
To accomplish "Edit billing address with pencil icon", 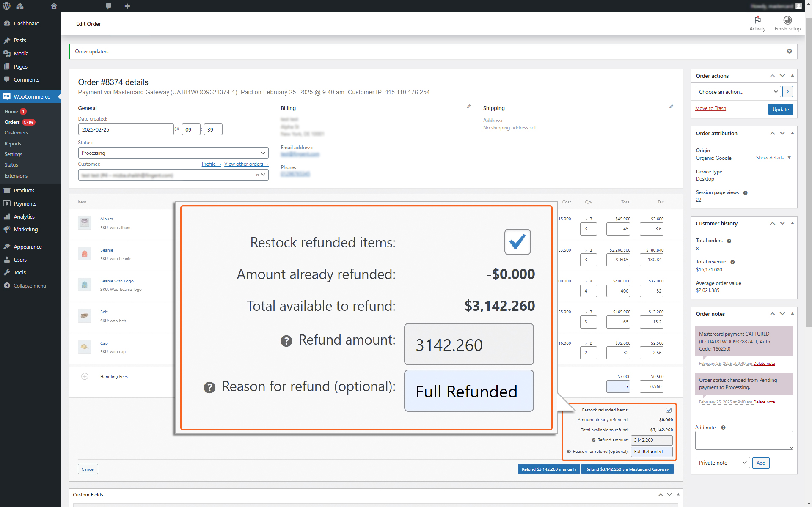I will click(468, 107).
